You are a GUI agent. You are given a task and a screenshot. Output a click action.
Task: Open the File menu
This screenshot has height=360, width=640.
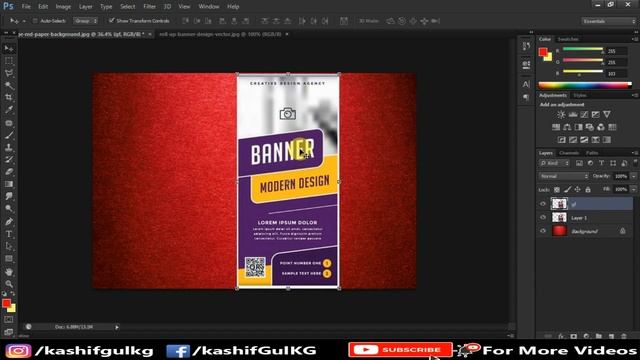pos(26,7)
